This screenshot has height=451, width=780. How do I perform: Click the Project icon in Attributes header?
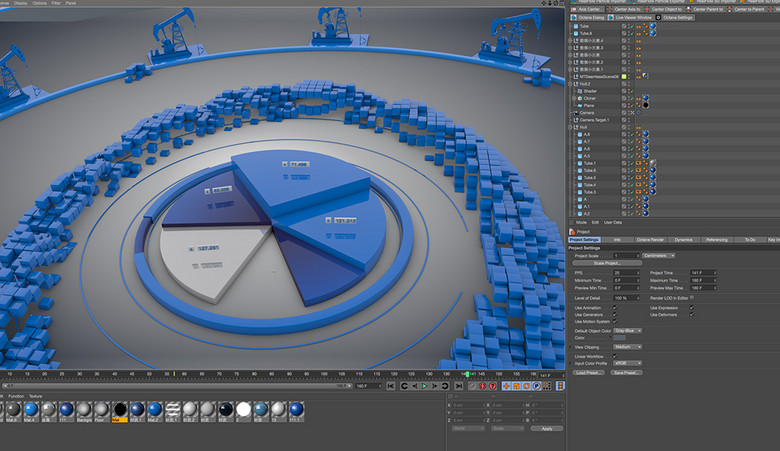pyautogui.click(x=573, y=231)
